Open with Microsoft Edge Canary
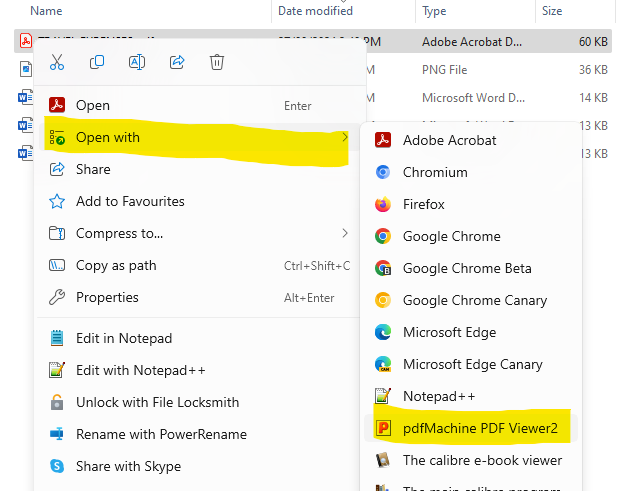The width and height of the screenshot is (630, 491). (x=470, y=364)
